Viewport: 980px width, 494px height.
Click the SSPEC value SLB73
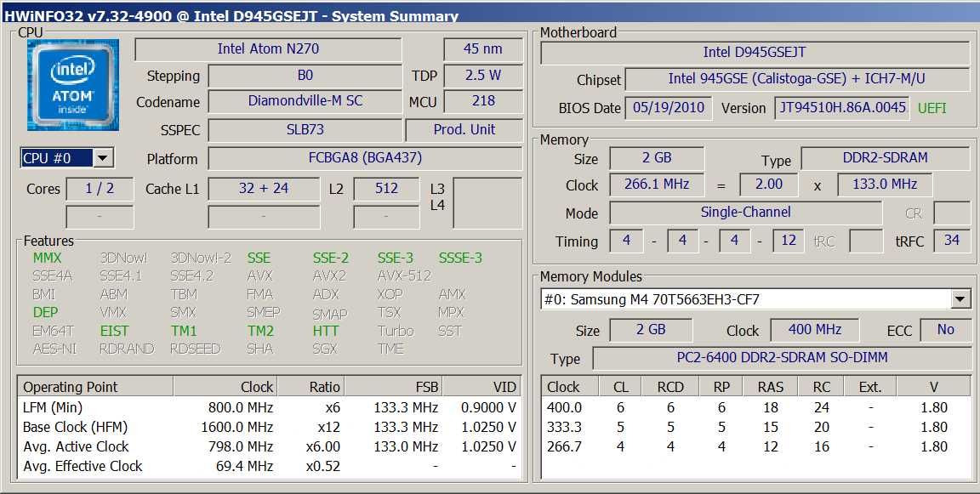[x=305, y=130]
